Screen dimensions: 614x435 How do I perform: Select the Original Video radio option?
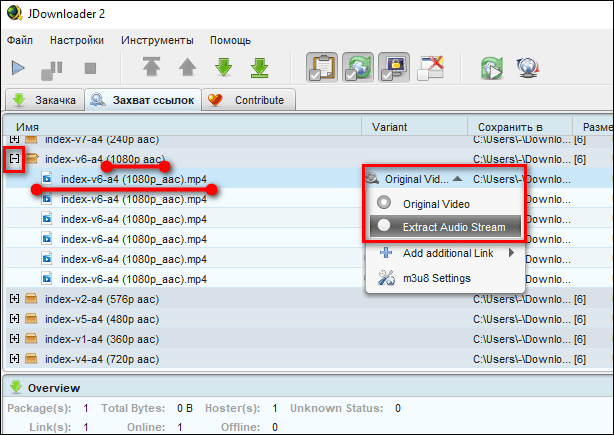click(x=445, y=204)
